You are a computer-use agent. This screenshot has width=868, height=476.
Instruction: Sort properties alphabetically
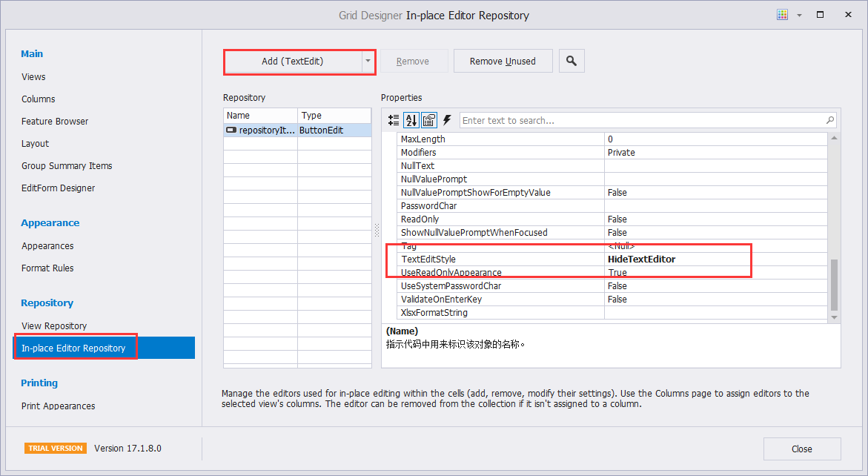pyautogui.click(x=411, y=120)
